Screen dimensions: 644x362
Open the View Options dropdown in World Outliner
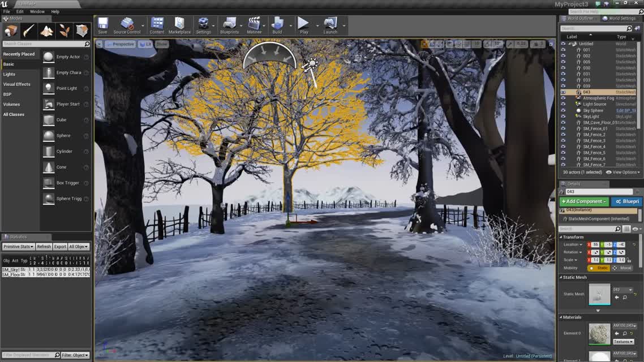coord(623,173)
